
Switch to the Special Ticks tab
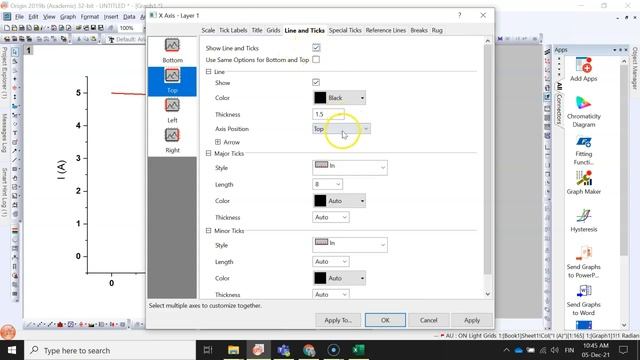(345, 30)
